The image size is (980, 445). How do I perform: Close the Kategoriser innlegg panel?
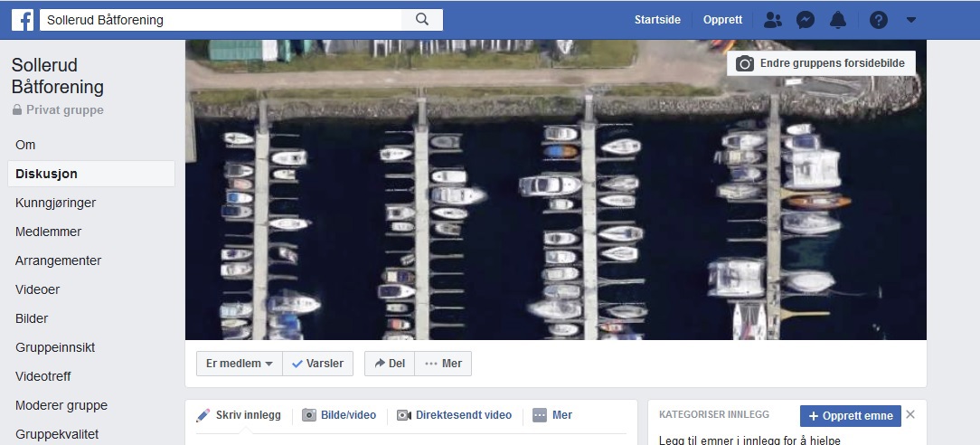coord(910,415)
